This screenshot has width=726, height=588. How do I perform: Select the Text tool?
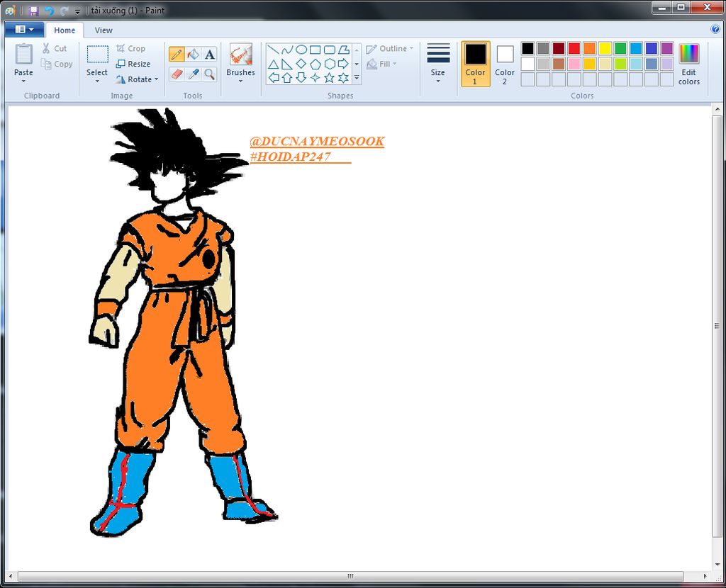[209, 54]
